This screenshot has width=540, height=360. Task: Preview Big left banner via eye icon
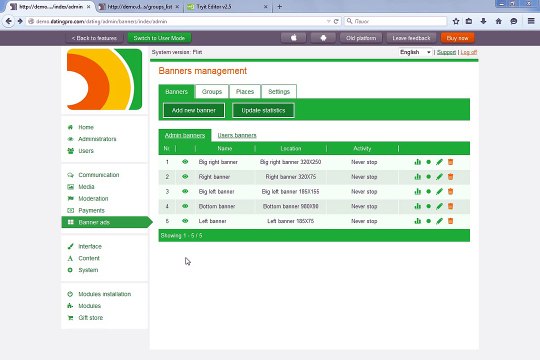pyautogui.click(x=185, y=191)
